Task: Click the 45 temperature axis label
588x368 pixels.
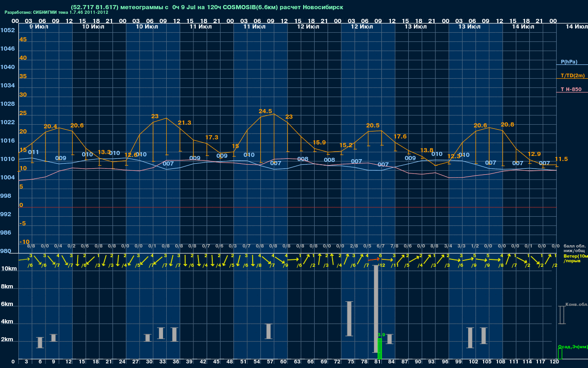Action: (23, 40)
